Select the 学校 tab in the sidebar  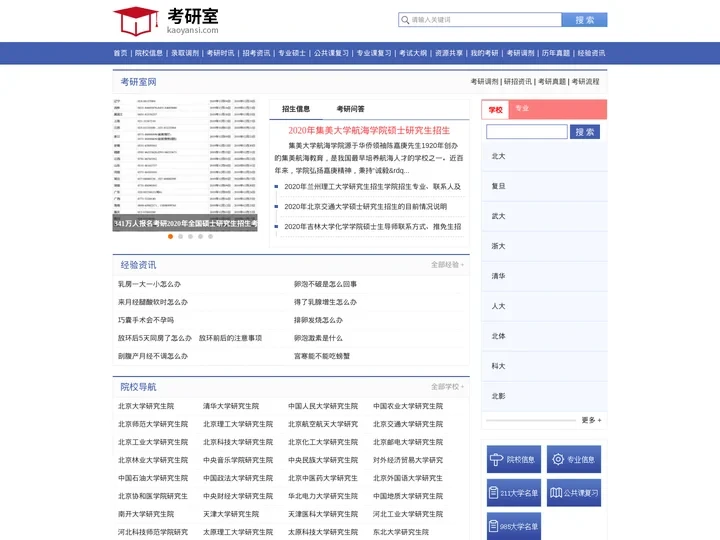coord(495,110)
